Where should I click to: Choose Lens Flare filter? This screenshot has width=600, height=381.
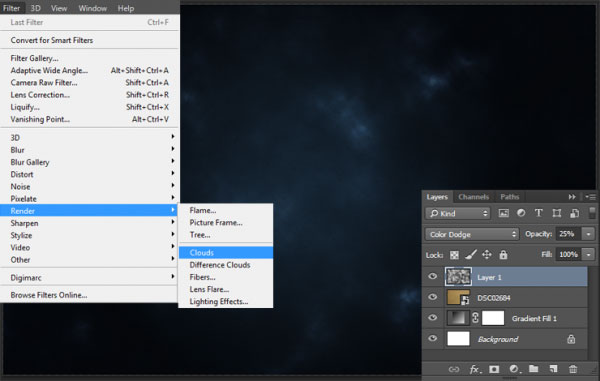coord(226,289)
